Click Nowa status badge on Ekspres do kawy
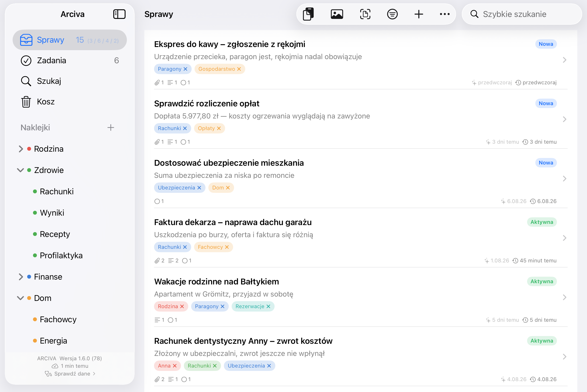Image resolution: width=587 pixels, height=392 pixels. [546, 44]
